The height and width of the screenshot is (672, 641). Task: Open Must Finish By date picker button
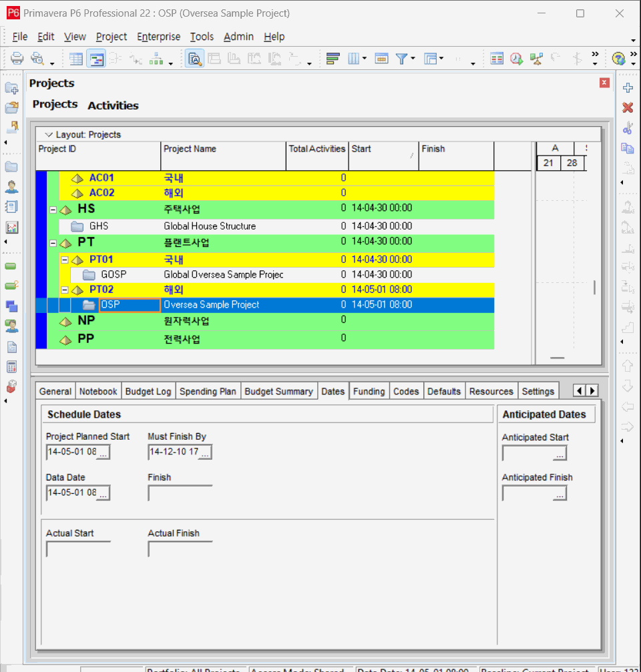[x=206, y=452]
